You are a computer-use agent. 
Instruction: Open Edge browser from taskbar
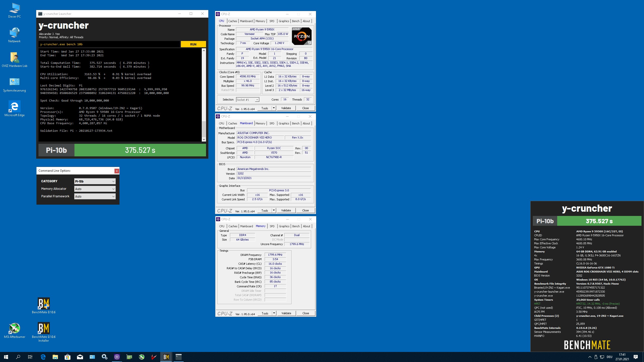pos(43,357)
